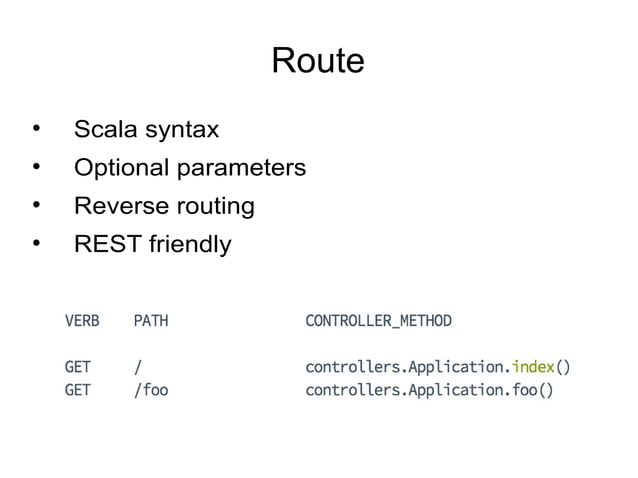The width and height of the screenshot is (638, 478).
Task: Click the parentheses after index
Action: click(x=562, y=367)
